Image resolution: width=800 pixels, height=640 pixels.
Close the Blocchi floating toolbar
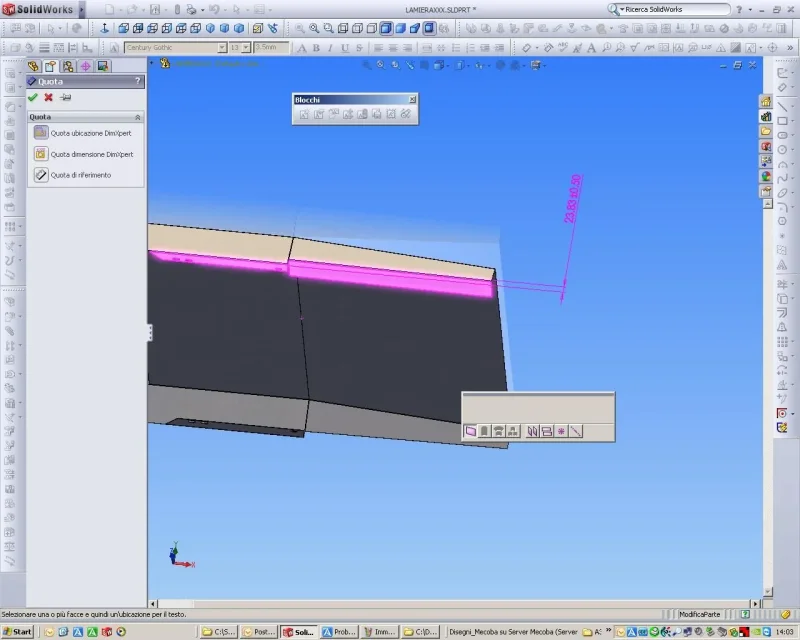(x=412, y=100)
